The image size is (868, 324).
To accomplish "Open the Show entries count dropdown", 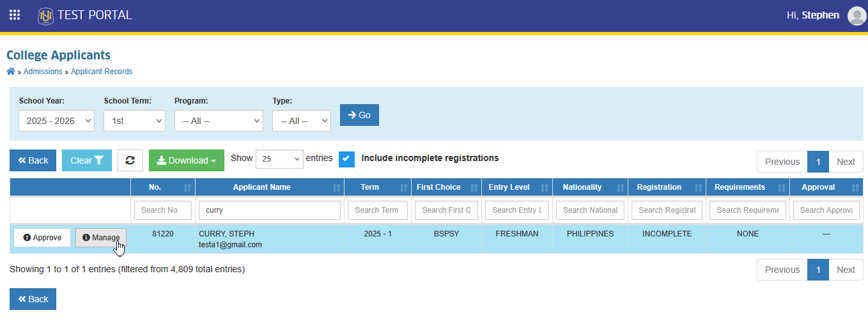I will 279,159.
